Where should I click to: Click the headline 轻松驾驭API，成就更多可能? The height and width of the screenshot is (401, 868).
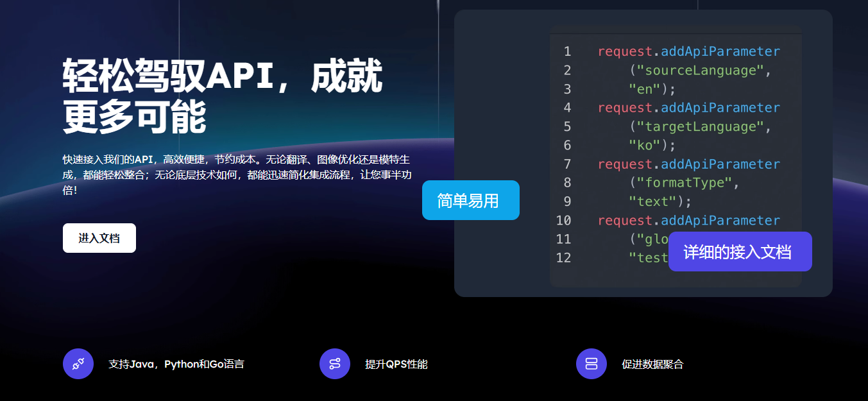click(x=223, y=95)
